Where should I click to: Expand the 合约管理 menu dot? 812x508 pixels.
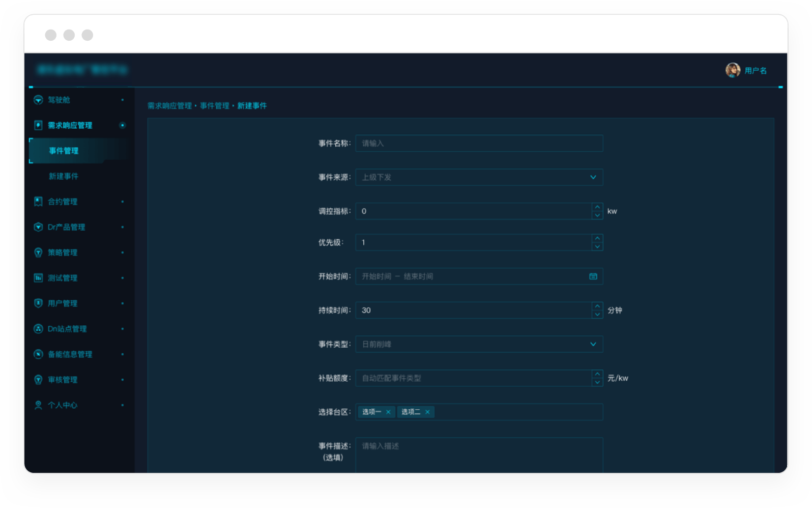[123, 202]
